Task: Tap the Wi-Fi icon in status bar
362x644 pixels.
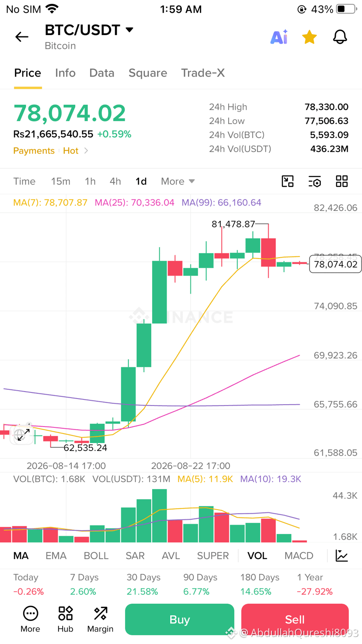Action: tap(52, 9)
